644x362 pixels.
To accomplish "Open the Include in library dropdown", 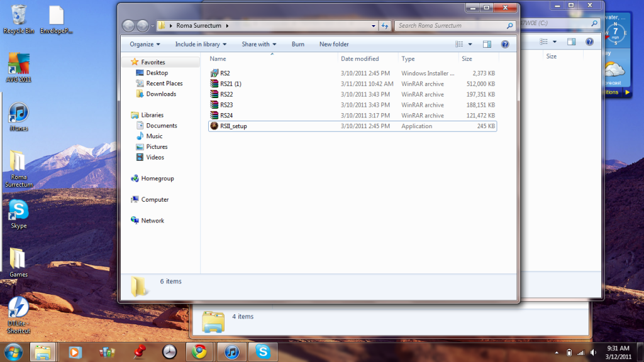I will click(201, 45).
